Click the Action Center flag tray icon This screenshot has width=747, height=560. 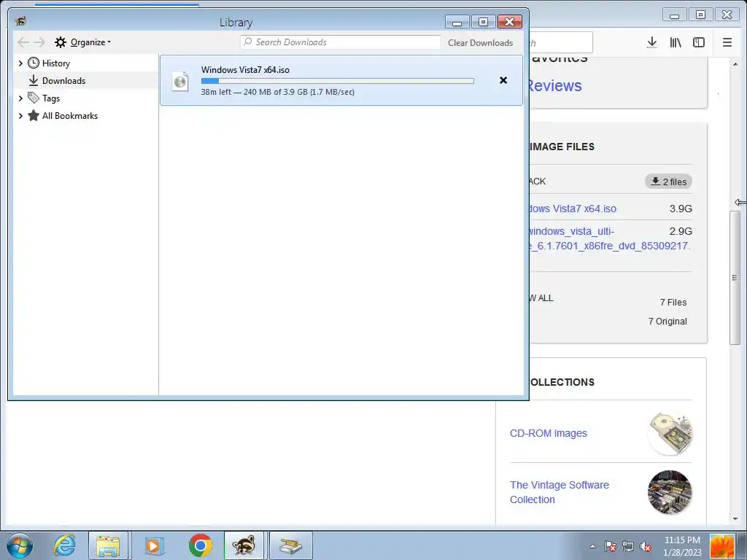coord(611,547)
